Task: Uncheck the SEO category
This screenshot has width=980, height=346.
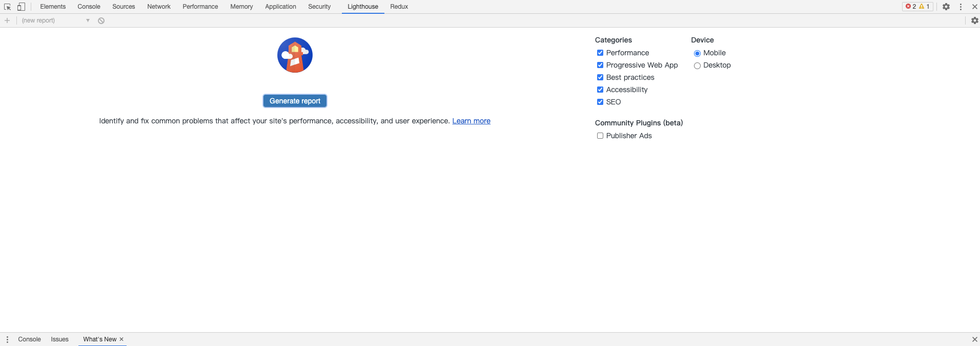Action: (600, 102)
